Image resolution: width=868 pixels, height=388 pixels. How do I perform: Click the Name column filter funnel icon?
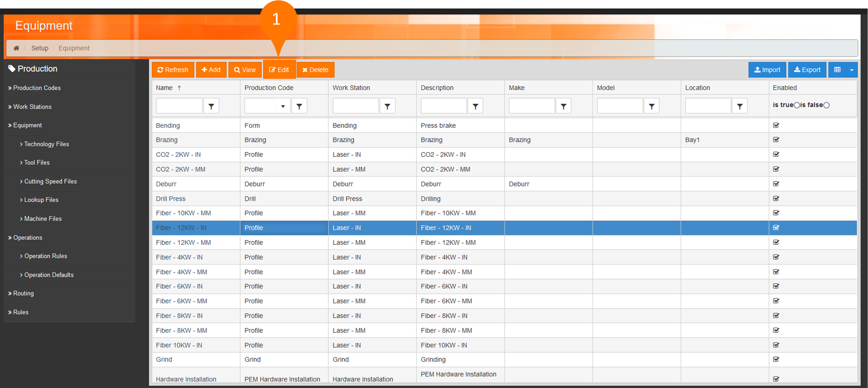211,106
